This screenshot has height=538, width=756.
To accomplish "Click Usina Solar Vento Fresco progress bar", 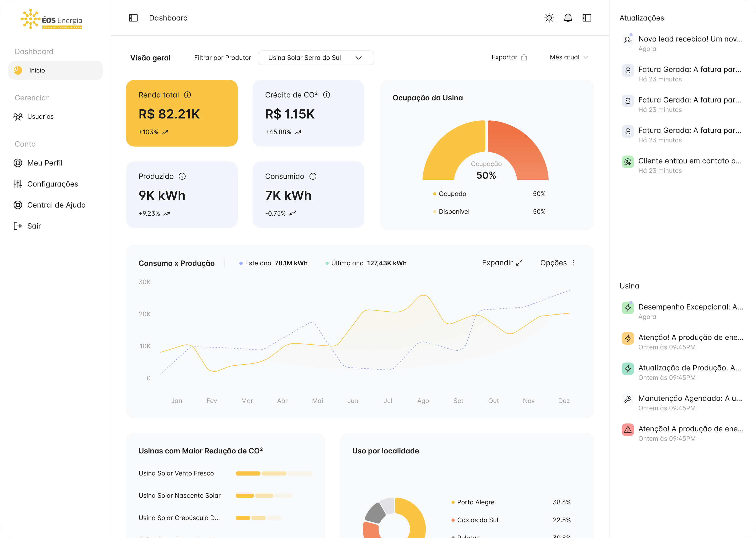I will 274,473.
